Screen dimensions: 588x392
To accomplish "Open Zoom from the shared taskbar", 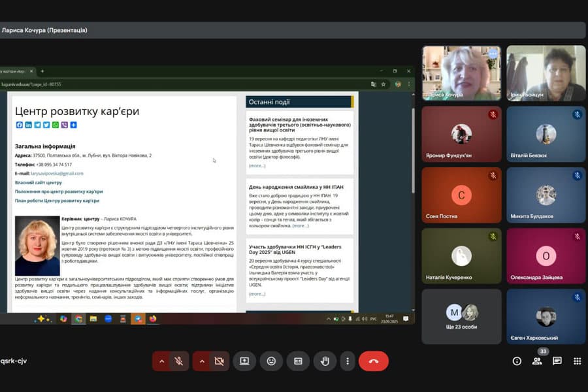I will pos(108,319).
